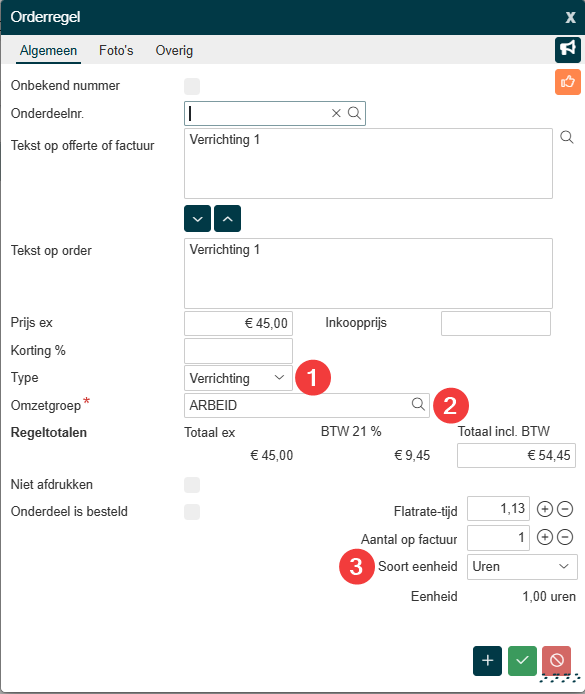Copy text down with the down-arrow button
585x694 pixels.
[197, 219]
